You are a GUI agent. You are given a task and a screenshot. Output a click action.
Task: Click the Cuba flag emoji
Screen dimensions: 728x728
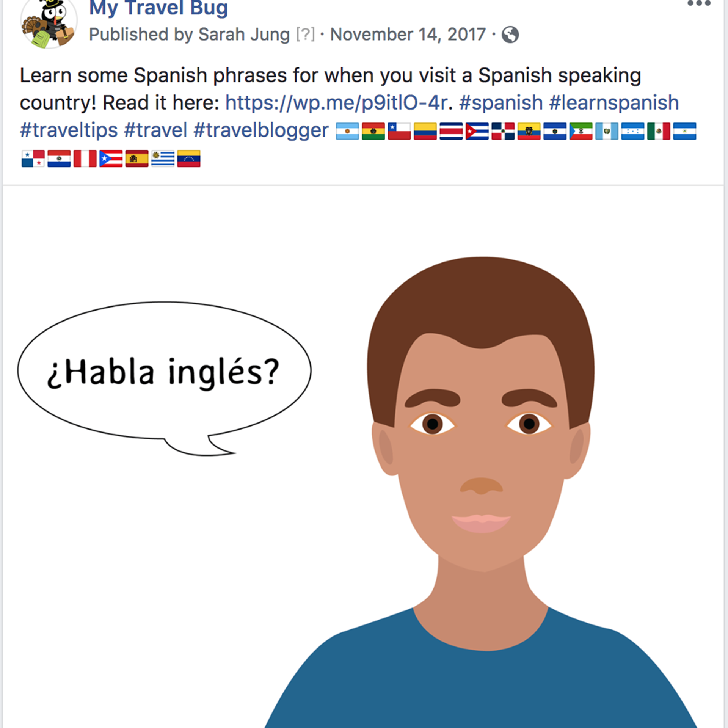tap(477, 131)
